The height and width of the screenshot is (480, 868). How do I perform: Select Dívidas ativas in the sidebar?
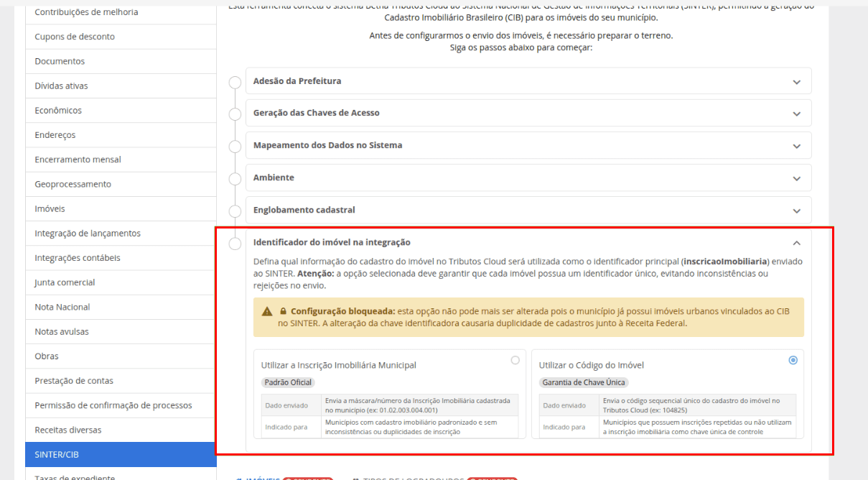[121, 86]
